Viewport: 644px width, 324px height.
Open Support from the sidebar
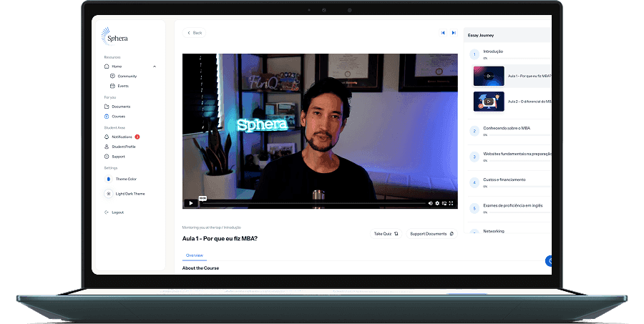(x=115, y=157)
